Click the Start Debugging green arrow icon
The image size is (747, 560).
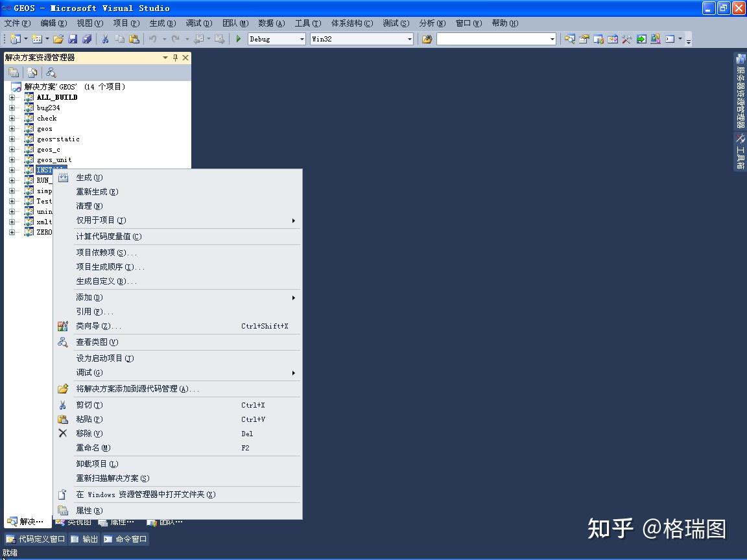239,39
